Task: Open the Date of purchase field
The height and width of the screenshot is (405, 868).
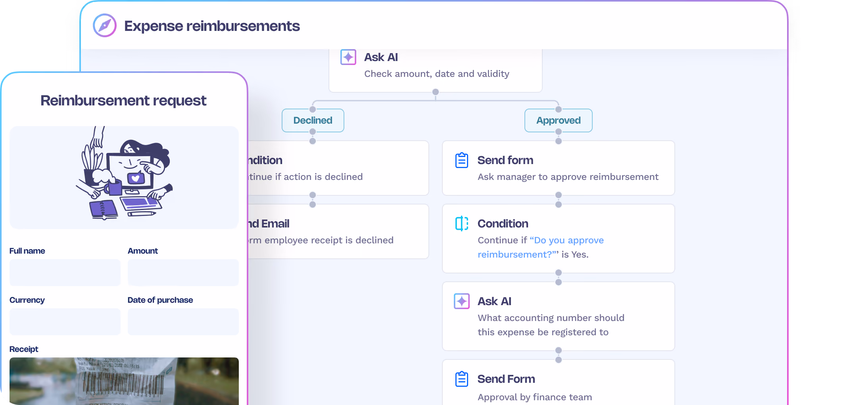Action: click(183, 322)
